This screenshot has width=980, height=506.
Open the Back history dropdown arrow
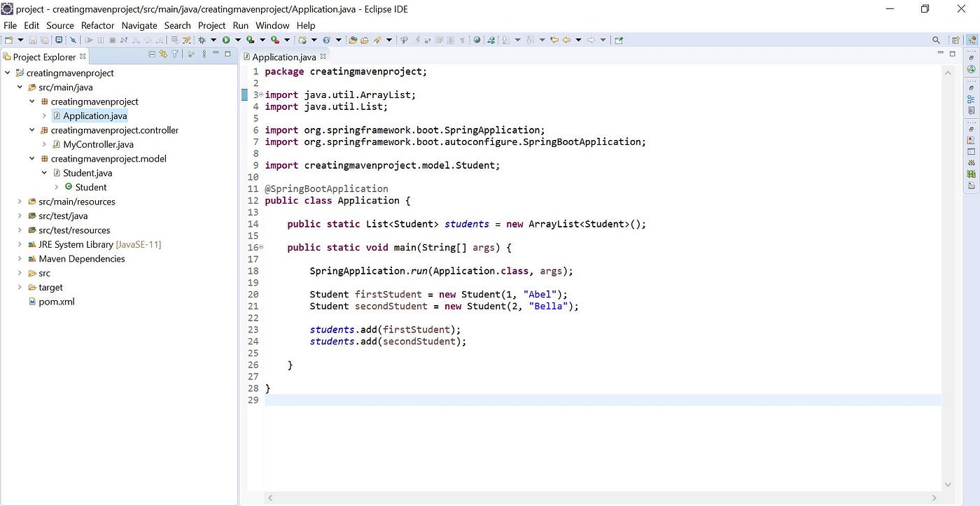point(578,40)
